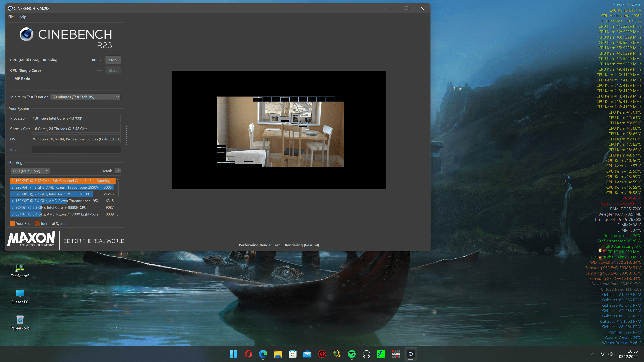Click the MAXON company logo

point(31,239)
